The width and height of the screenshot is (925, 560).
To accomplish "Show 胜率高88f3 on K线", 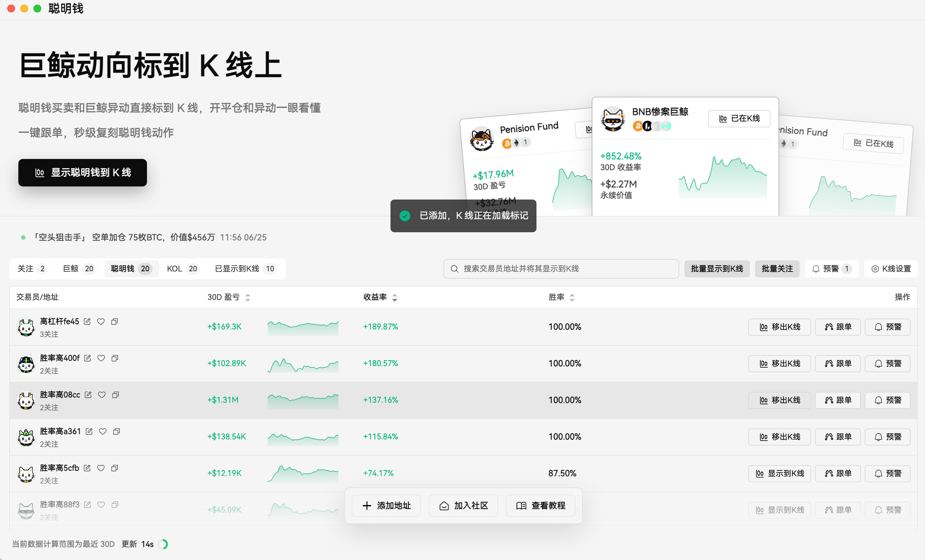I will [x=779, y=510].
